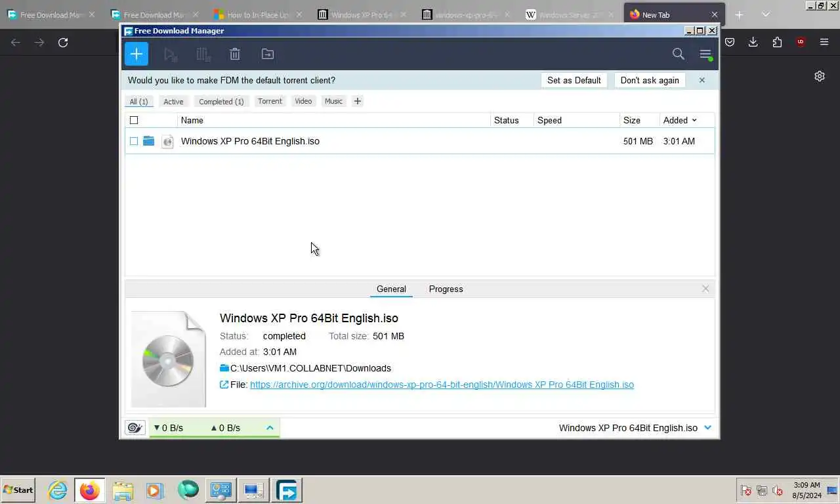
Task: Close the New Tab browser tab
Action: pos(715,14)
